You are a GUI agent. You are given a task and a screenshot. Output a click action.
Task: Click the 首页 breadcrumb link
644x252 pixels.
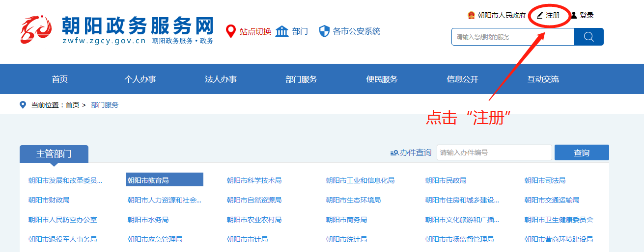pos(73,105)
